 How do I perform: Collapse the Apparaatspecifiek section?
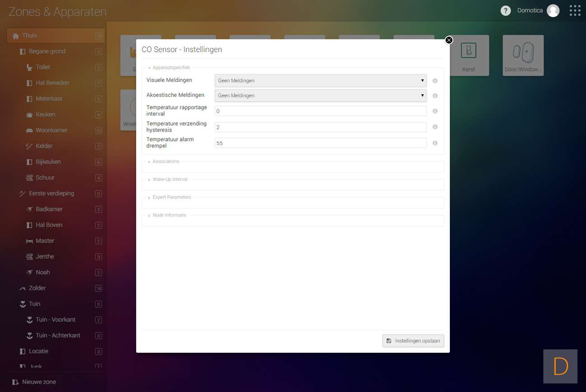pos(169,68)
